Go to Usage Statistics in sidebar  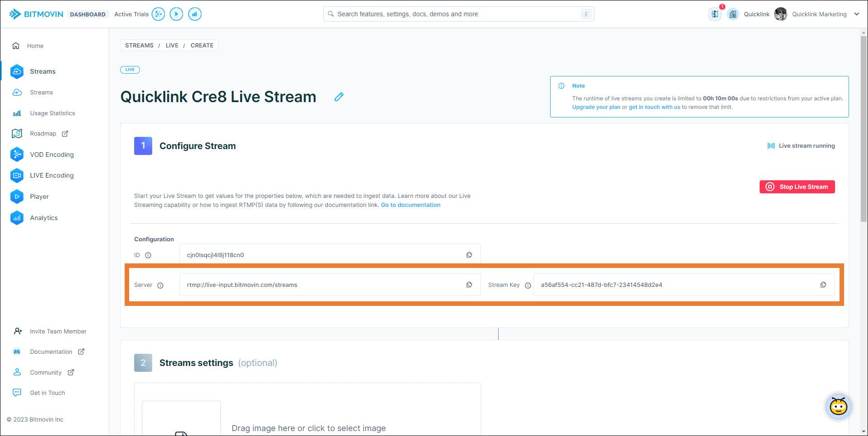tap(52, 113)
